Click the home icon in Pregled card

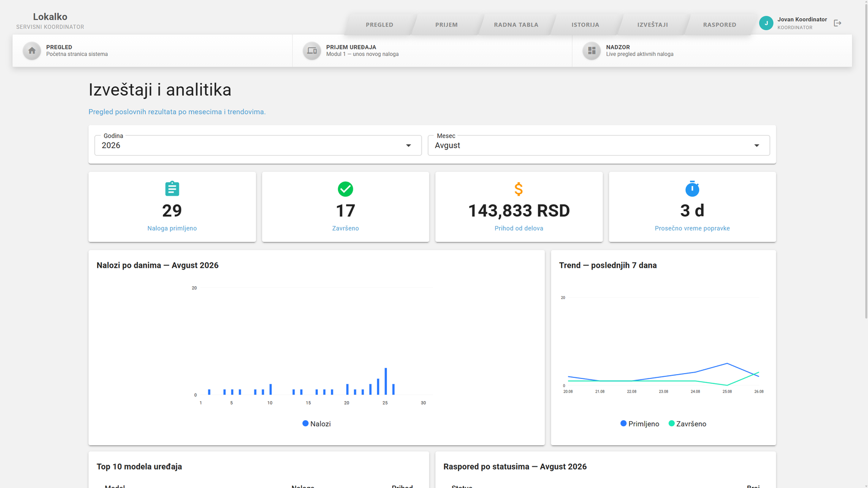[32, 51]
